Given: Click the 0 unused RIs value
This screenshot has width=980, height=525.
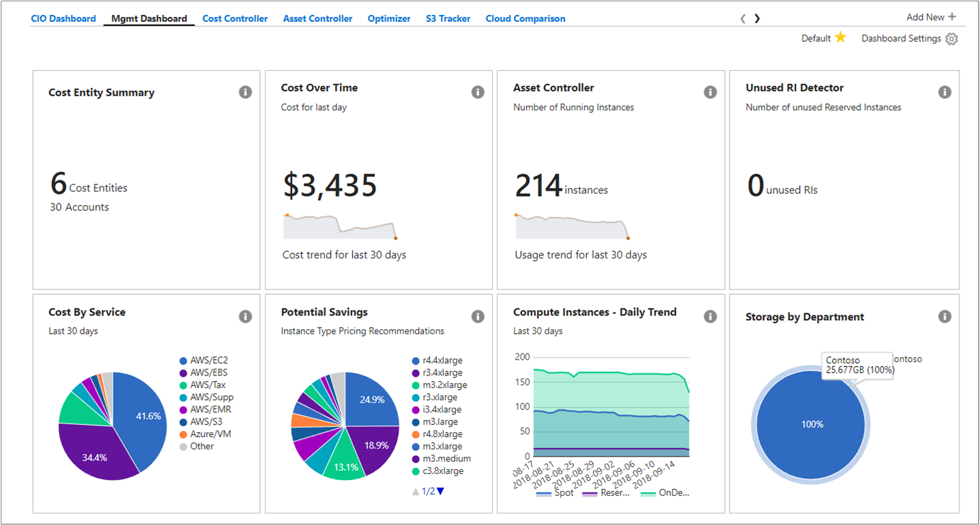Looking at the screenshot, I should pos(783,186).
